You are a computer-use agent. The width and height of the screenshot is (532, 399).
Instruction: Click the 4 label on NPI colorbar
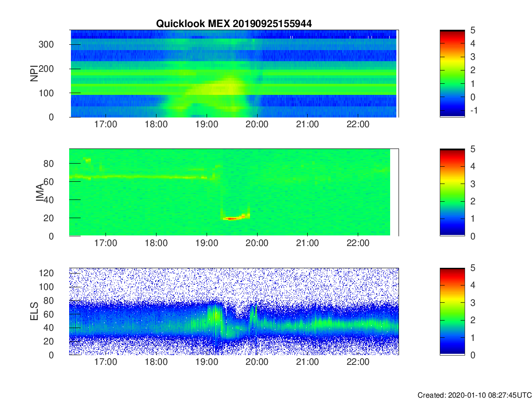point(472,43)
